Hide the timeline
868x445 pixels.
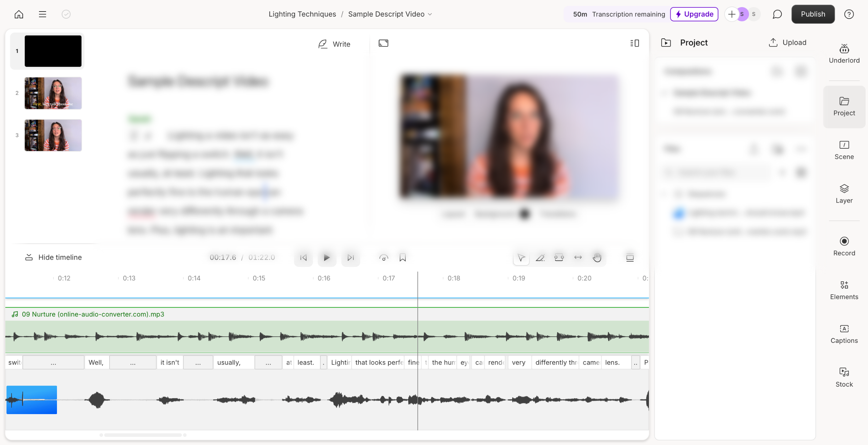pos(54,257)
